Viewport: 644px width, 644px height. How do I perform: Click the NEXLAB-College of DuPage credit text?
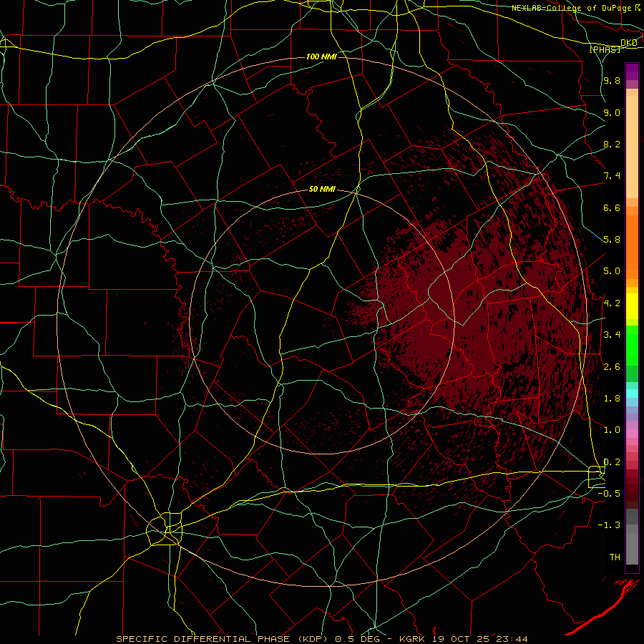point(571,8)
